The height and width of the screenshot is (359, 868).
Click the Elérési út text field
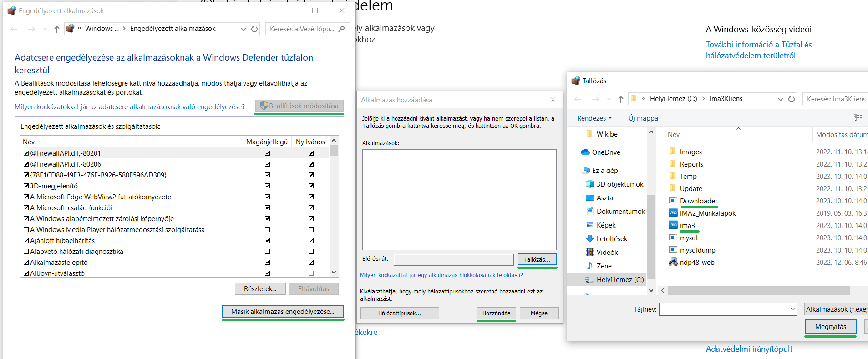[x=453, y=259]
